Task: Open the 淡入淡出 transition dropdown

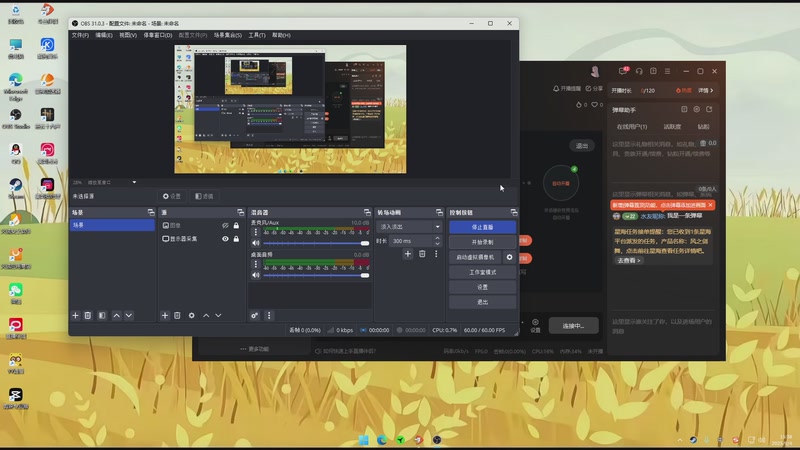Action: tap(409, 227)
